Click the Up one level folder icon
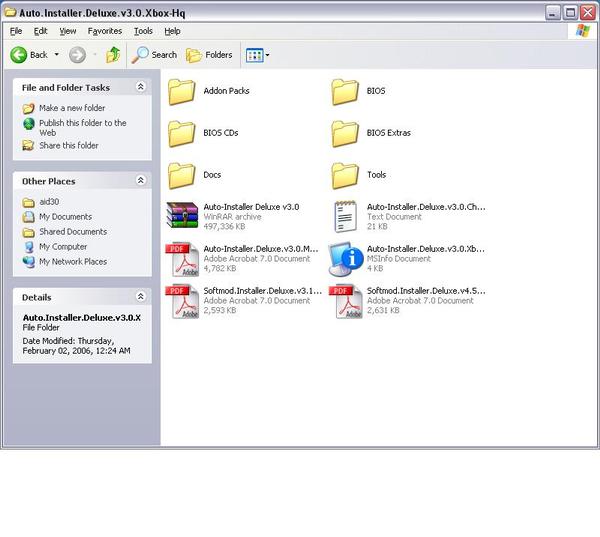 coord(113,55)
